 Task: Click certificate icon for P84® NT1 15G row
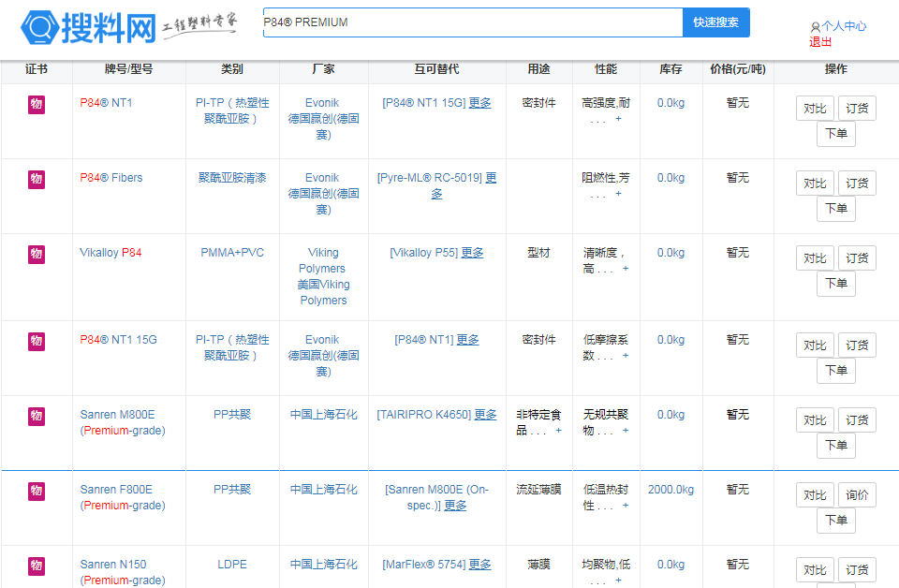tap(37, 341)
